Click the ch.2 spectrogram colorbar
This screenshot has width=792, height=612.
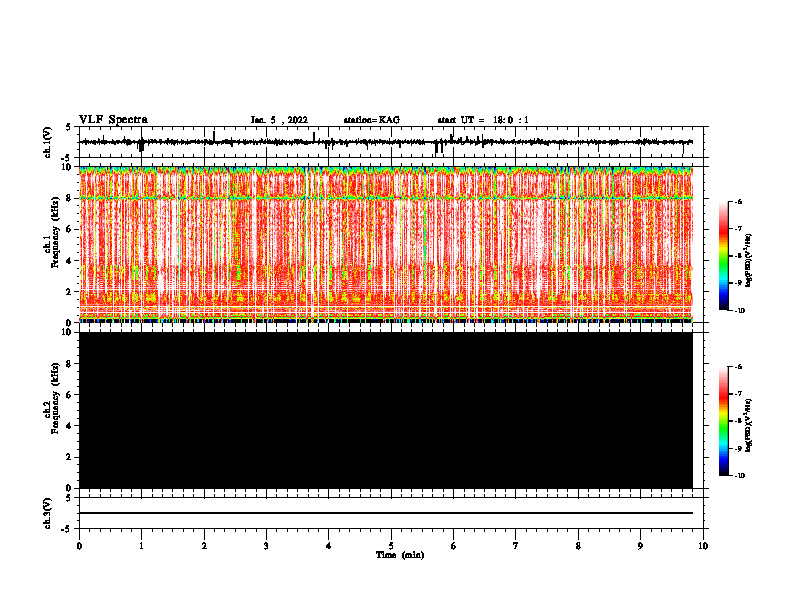point(723,421)
